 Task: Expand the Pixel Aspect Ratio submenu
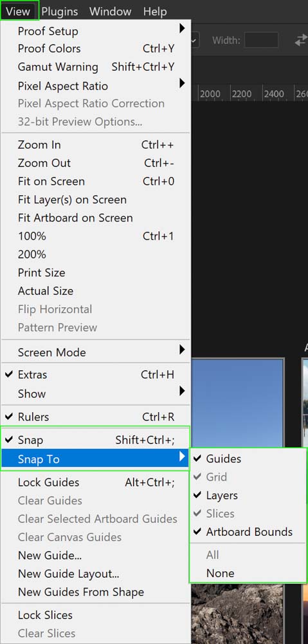95,86
